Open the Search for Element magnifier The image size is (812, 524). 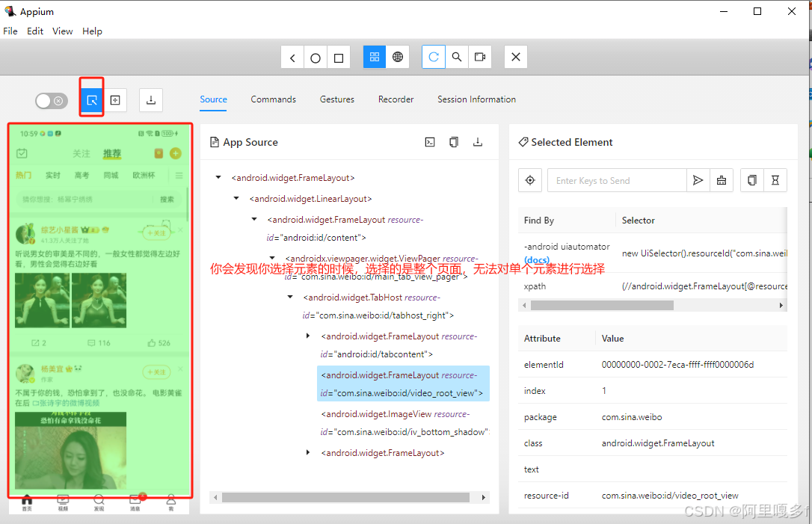(457, 57)
